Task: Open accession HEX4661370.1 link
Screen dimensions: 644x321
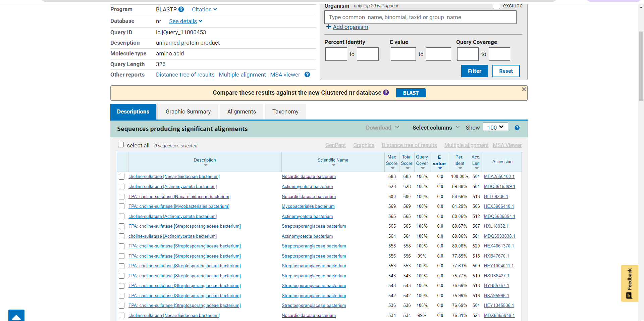Action: [x=499, y=246]
